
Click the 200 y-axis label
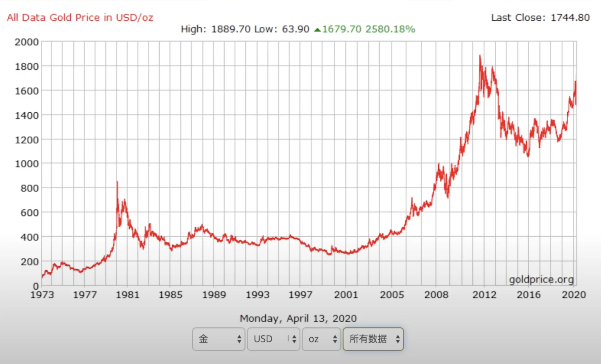click(29, 262)
